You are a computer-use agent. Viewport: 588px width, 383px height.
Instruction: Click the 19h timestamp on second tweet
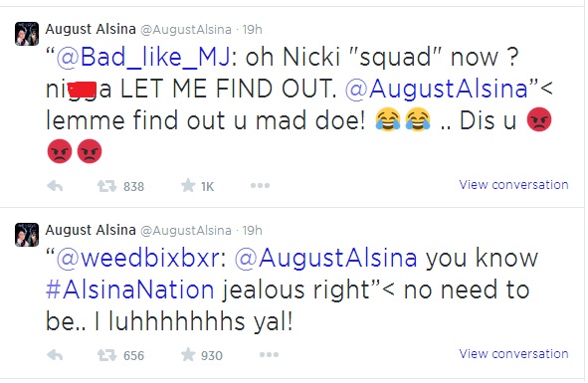point(253,231)
